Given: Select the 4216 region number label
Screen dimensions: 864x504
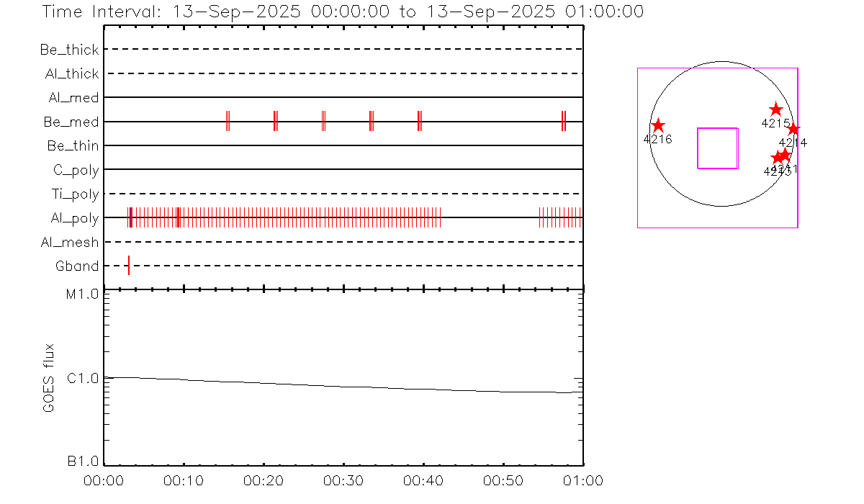Looking at the screenshot, I should [x=657, y=140].
